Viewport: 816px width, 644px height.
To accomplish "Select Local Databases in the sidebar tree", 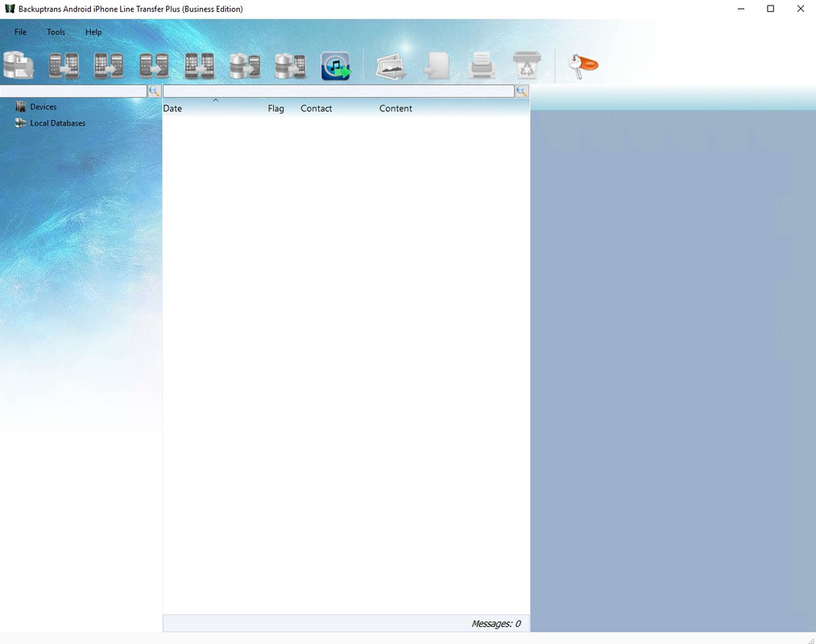I will tap(58, 123).
